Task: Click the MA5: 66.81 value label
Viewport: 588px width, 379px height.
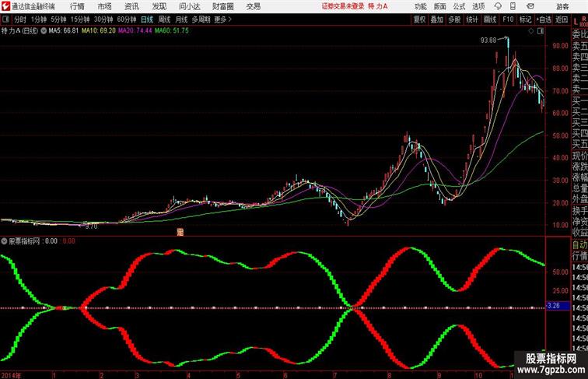Action: (63, 31)
